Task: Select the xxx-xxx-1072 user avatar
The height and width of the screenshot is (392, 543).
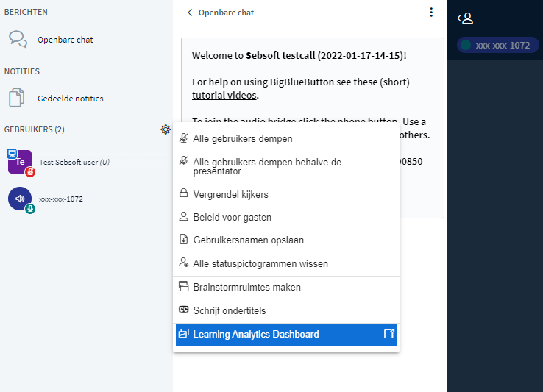Action: (20, 199)
